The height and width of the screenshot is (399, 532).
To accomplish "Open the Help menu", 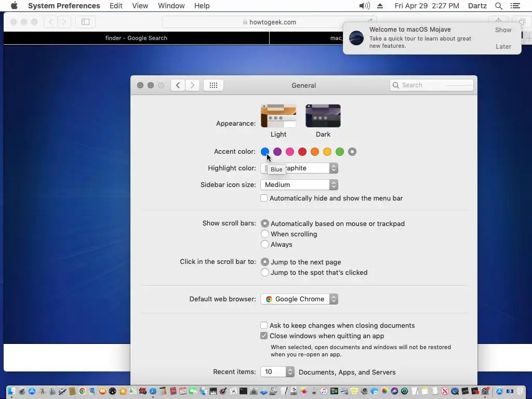I will click(202, 6).
